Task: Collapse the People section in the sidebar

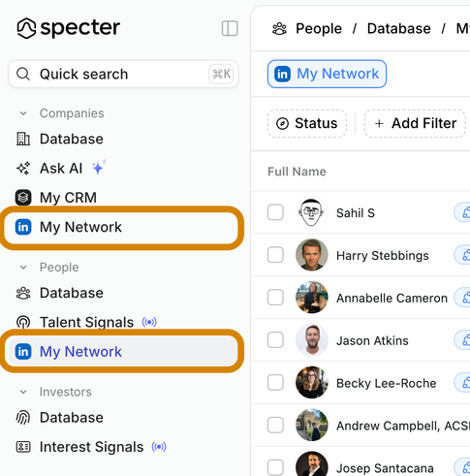Action: pos(23,268)
